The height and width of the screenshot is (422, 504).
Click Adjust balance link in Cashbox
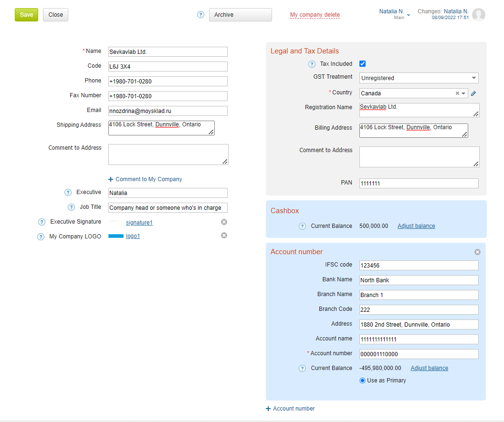point(416,226)
